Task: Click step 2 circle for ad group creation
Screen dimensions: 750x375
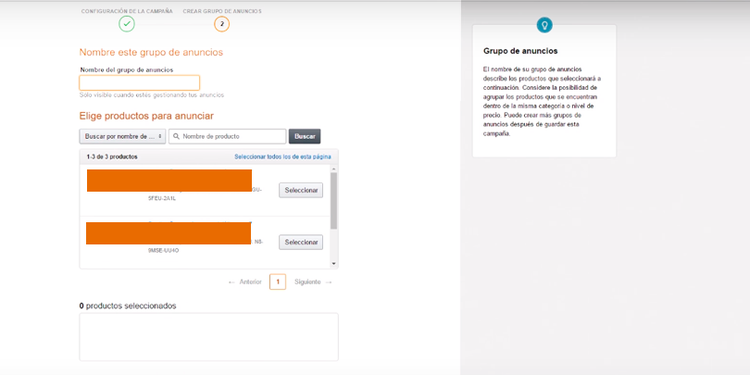Action: [x=221, y=24]
